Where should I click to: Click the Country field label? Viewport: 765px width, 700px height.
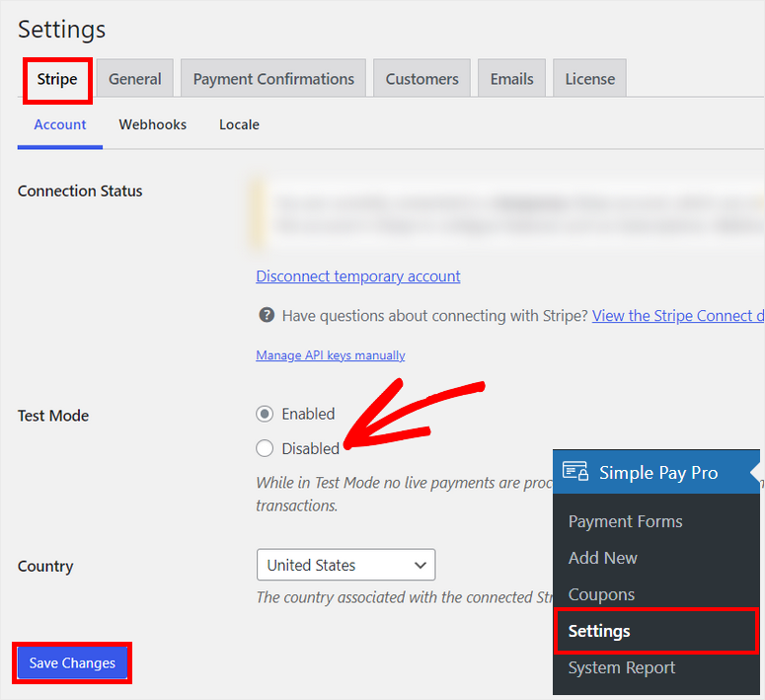pos(45,567)
